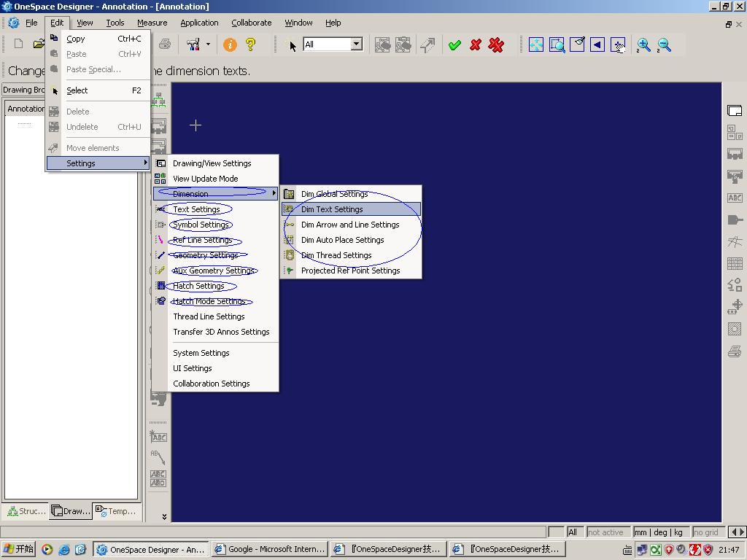This screenshot has height=560, width=747.
Task: Click the Windows Start button
Action: click(18, 549)
